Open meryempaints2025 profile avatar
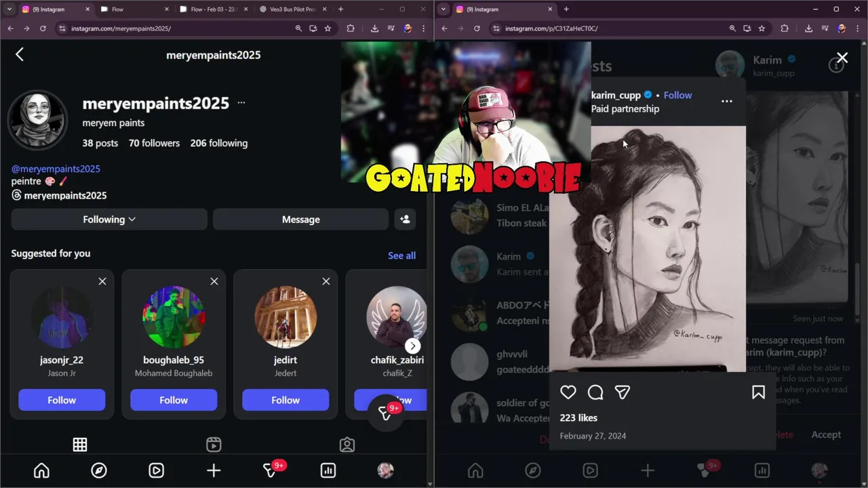 pyautogui.click(x=37, y=120)
